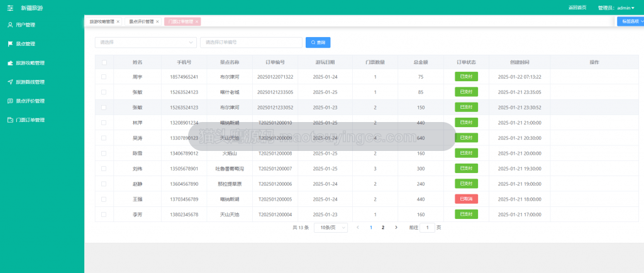Click the 已支付 tag in 周宇's row
Viewport: 644px width, 273px height.
click(466, 76)
